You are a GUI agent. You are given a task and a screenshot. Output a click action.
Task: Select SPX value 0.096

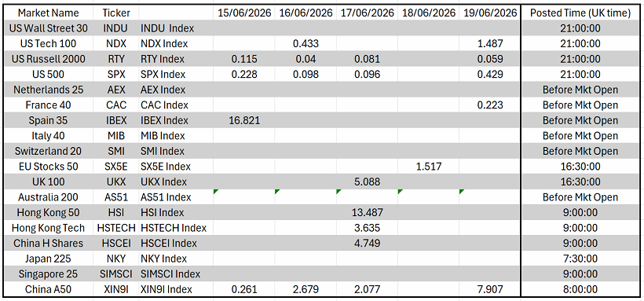[368, 75]
